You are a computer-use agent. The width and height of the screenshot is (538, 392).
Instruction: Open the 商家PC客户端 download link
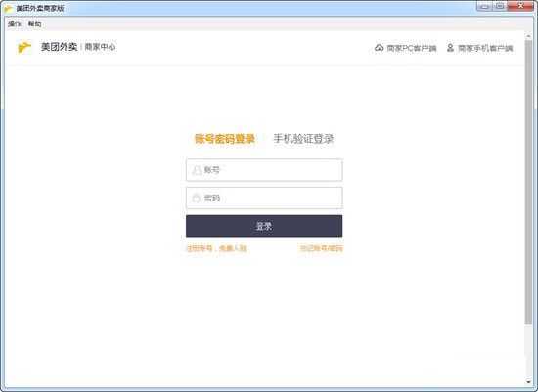412,48
